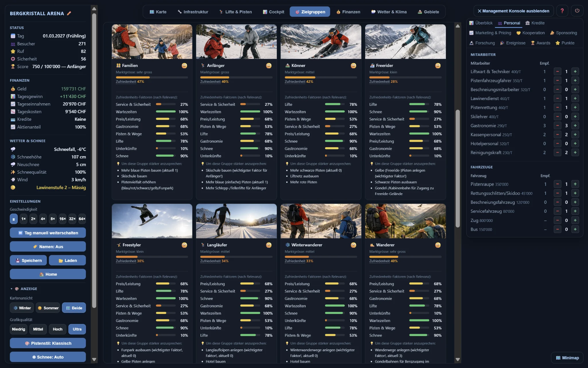Click the power icon button top right
This screenshot has width=588, height=368.
[577, 11]
